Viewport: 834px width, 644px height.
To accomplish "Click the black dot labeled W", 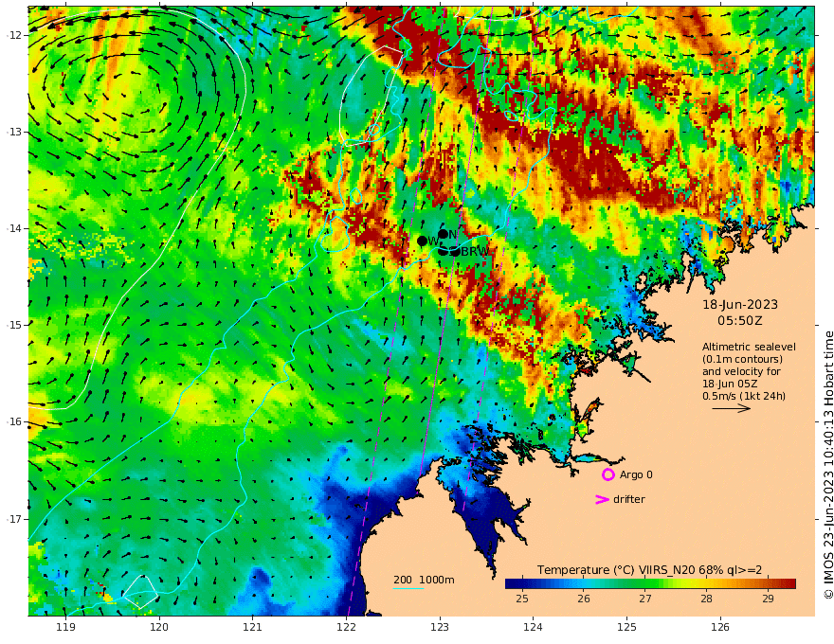I will click(x=423, y=241).
